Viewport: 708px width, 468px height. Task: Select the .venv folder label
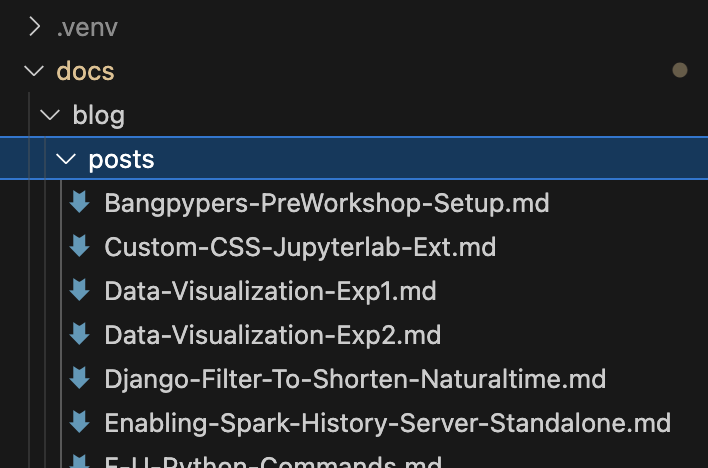87,27
